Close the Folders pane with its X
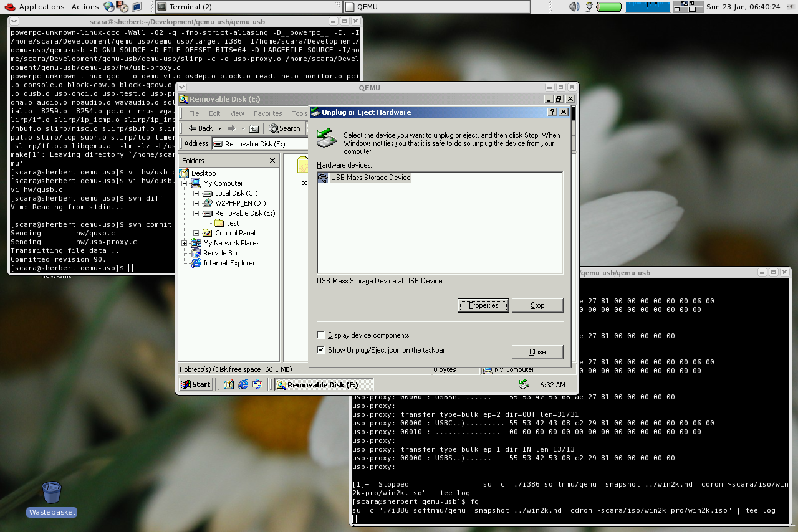 tap(272, 161)
